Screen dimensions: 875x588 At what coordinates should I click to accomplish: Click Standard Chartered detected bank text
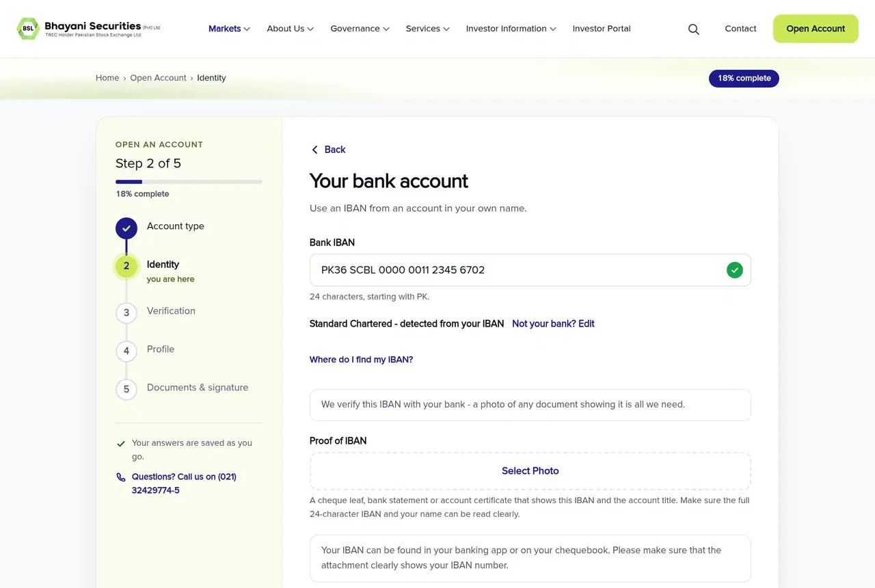tap(407, 324)
